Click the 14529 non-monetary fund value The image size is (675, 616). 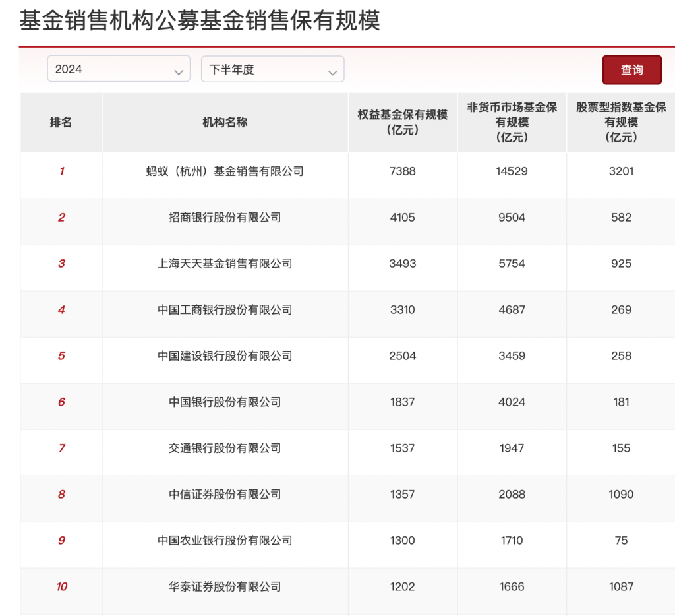click(512, 171)
